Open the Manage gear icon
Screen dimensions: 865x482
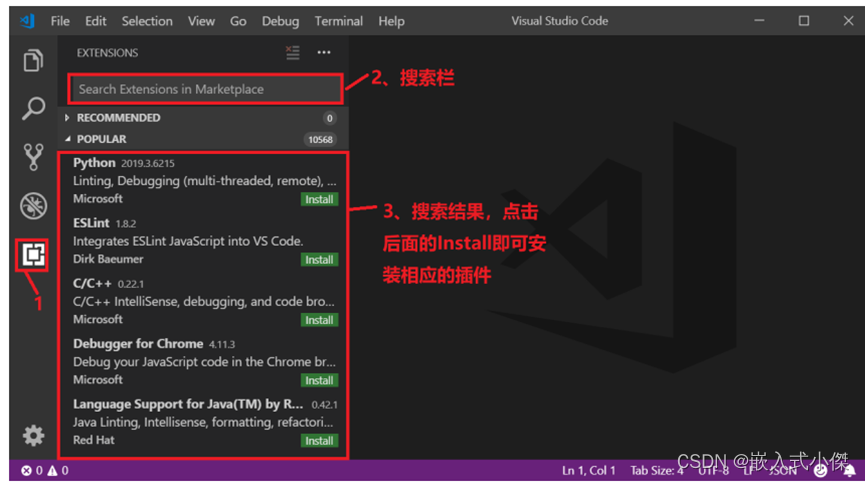pos(33,436)
